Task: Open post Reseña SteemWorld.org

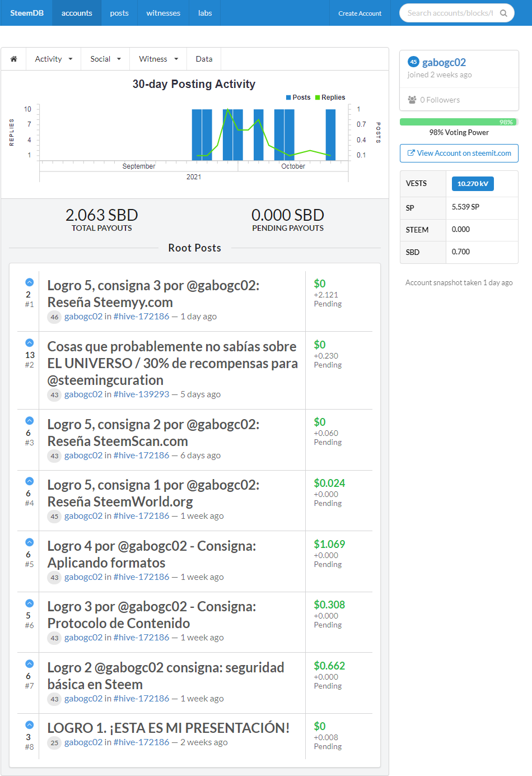Action: point(153,493)
